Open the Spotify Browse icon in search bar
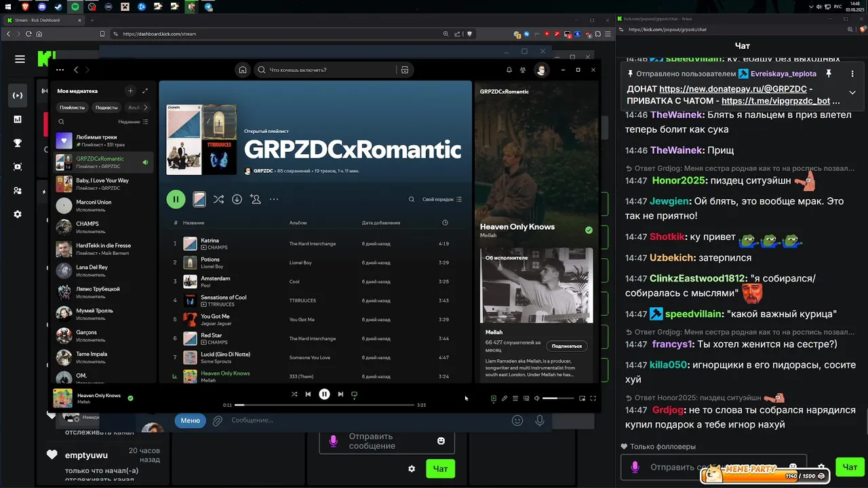This screenshot has width=868, height=488. 405,70
